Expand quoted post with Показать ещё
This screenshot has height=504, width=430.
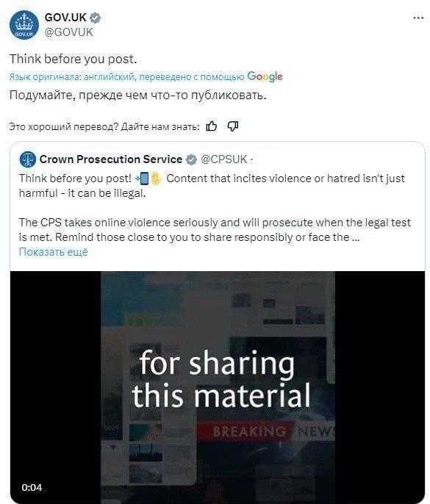[x=54, y=252]
